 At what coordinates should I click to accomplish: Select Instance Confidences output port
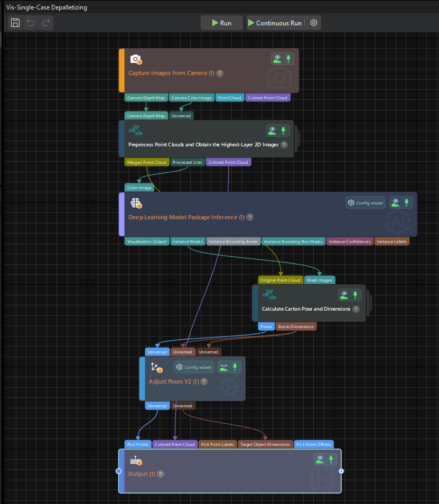[350, 241]
